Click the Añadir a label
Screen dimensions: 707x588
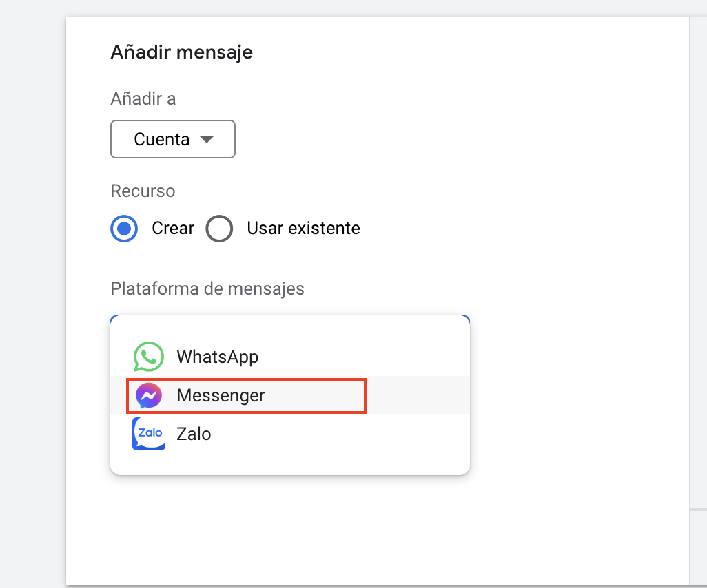[143, 98]
